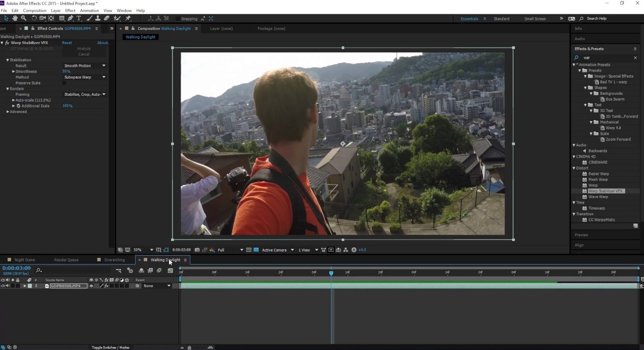Toggle the Snapping checkbox in toolbar

pos(177,19)
